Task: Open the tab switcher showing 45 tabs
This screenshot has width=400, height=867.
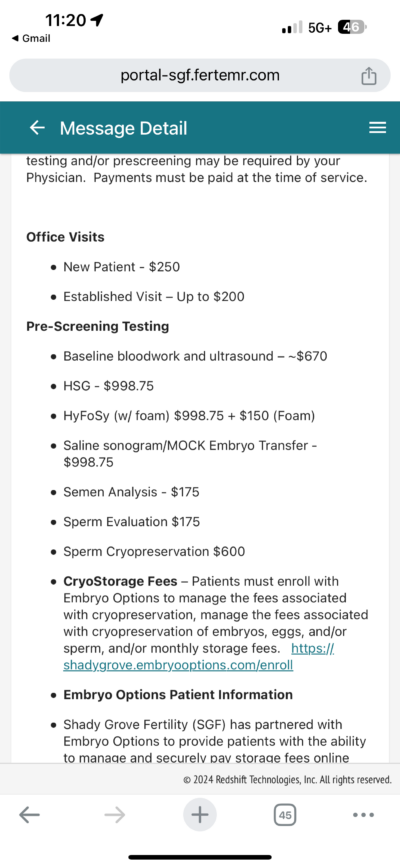Action: 285,814
